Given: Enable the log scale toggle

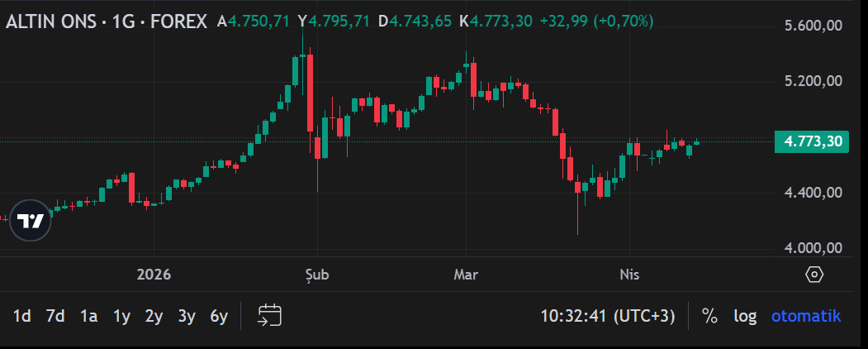Looking at the screenshot, I should [745, 316].
